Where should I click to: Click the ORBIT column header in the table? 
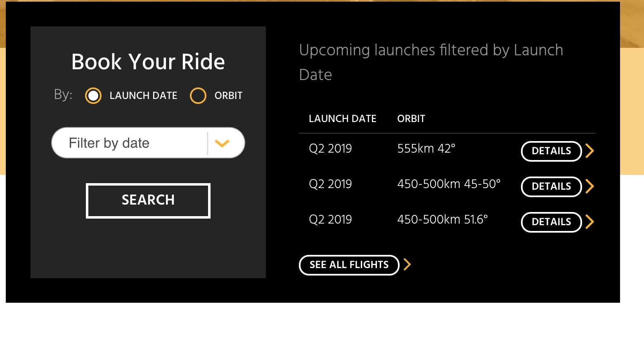tap(411, 119)
